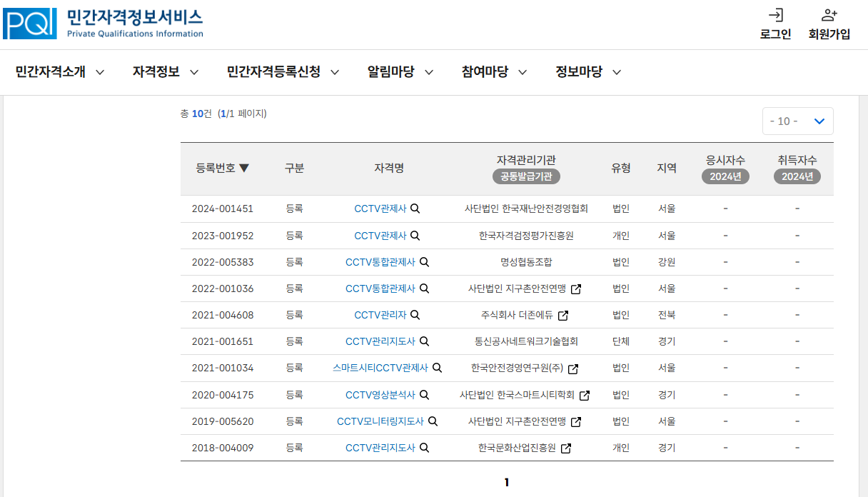Open external link icon beside 한국문화산업진흥원
868x497 pixels.
point(566,448)
